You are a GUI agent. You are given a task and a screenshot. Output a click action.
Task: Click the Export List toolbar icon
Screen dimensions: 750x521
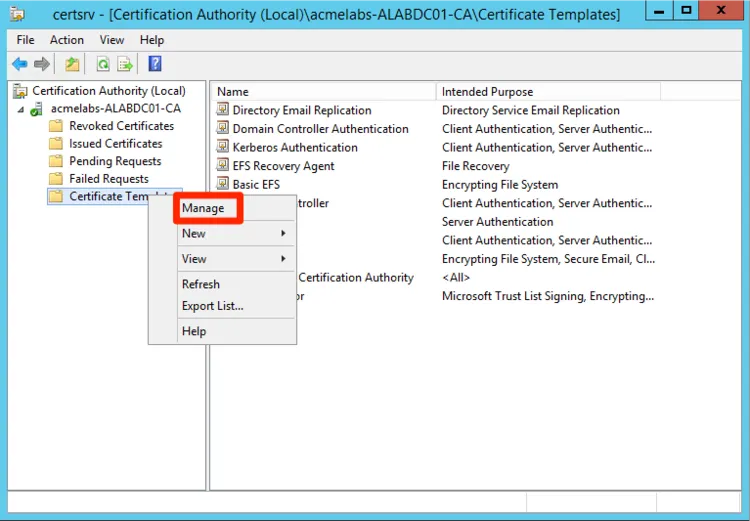click(x=125, y=64)
